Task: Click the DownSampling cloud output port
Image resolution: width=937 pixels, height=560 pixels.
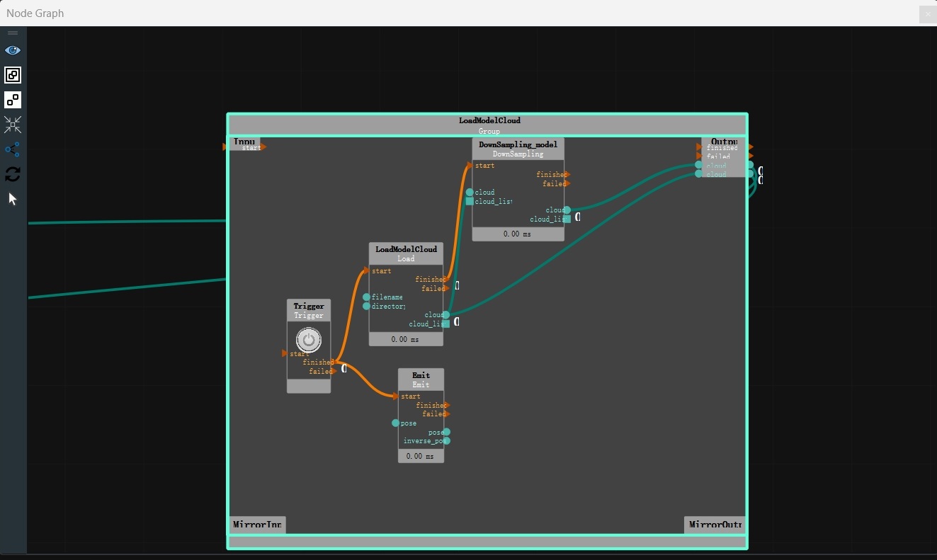Action: [567, 210]
